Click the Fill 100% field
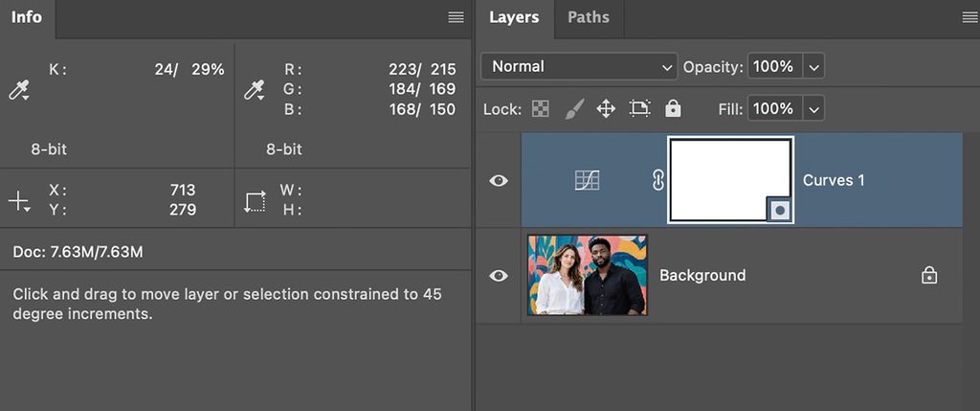This screenshot has height=411, width=980. 775,109
